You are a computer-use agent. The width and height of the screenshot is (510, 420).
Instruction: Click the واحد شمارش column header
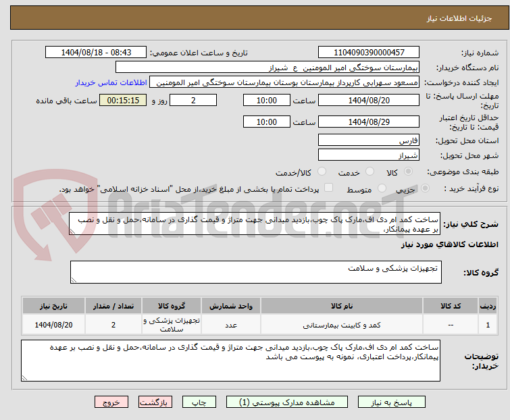pos(231,307)
